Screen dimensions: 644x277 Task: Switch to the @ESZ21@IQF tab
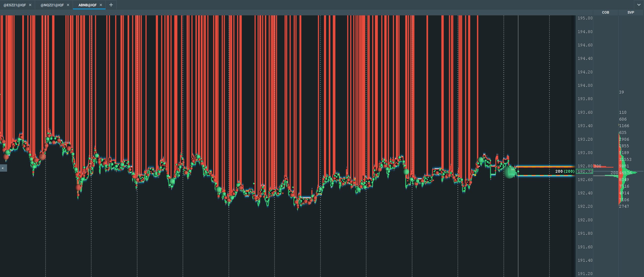(15, 5)
